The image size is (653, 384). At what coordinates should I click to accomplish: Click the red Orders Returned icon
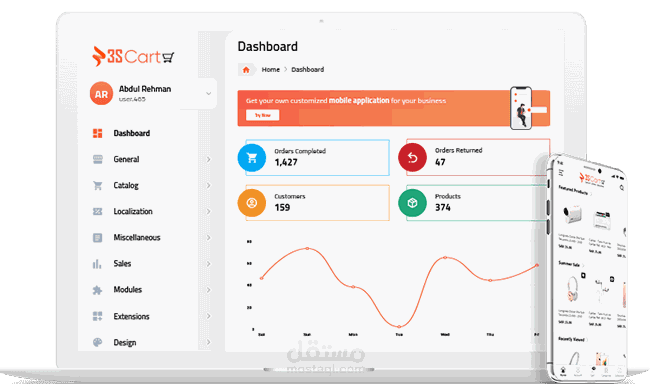412,157
